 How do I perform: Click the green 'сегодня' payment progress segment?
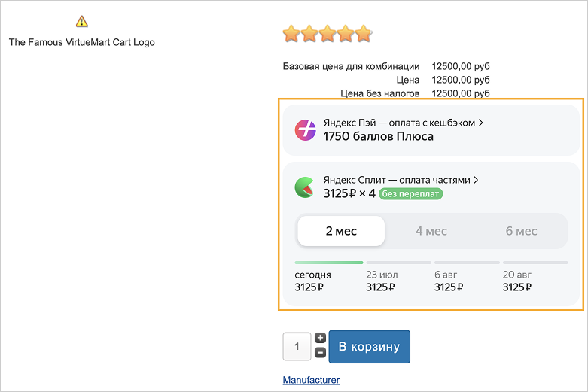pyautogui.click(x=329, y=263)
